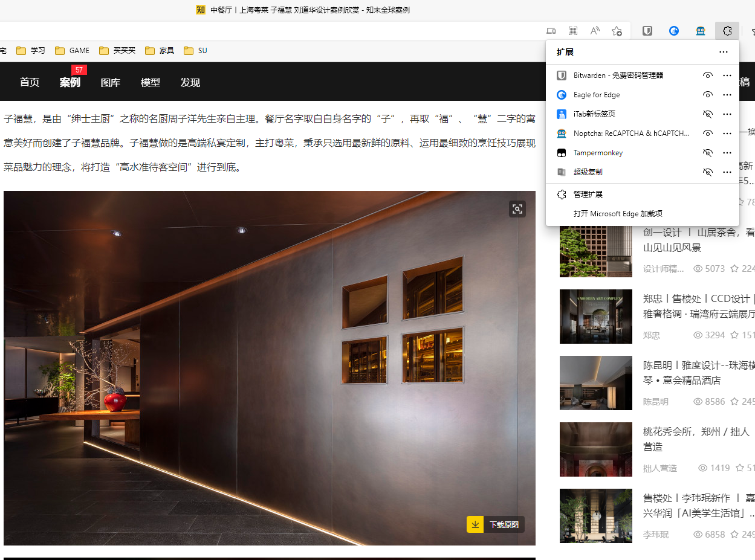Open article 陈昆明 雅度设计 珠海横琴
Viewport: 755px width, 560px height.
[699, 373]
